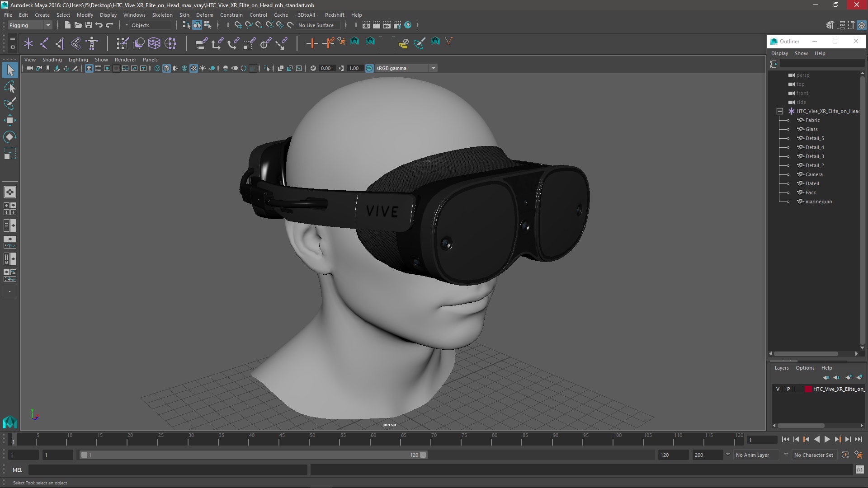
Task: Open the Outliner Display menu
Action: tap(779, 53)
